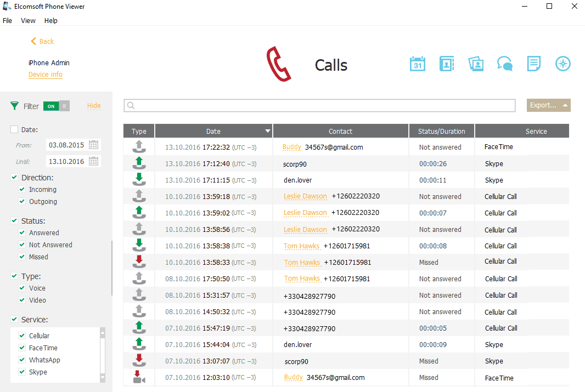Open the Contacts address book icon
585x392 pixels.
click(447, 64)
